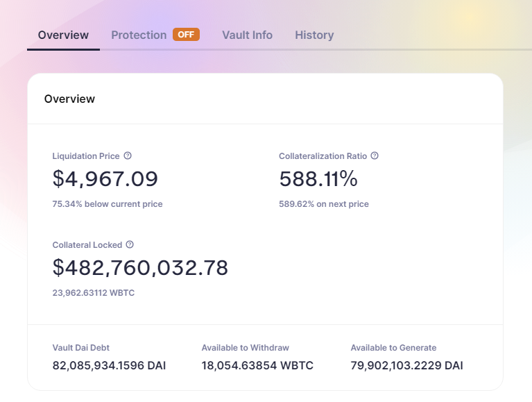
Task: View the History tab
Action: pos(314,35)
